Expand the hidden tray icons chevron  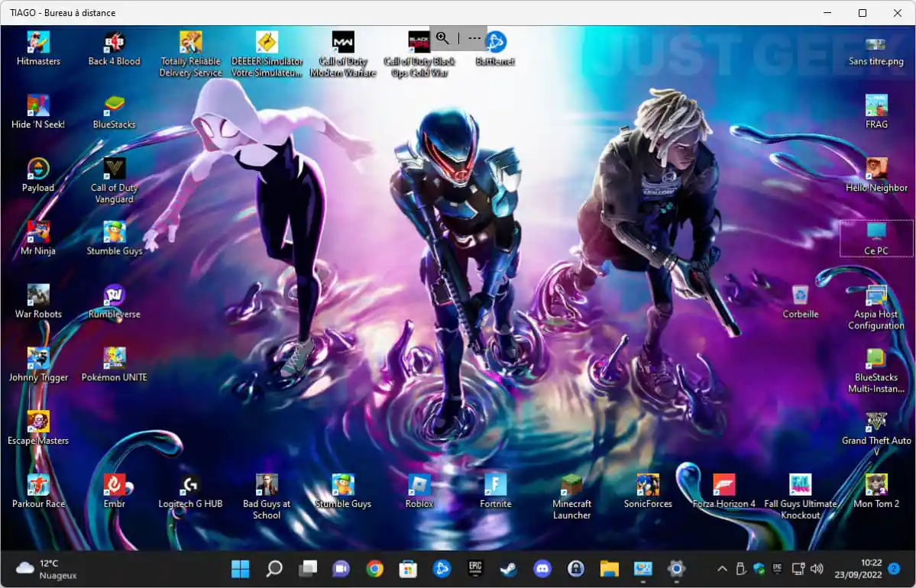coord(722,569)
